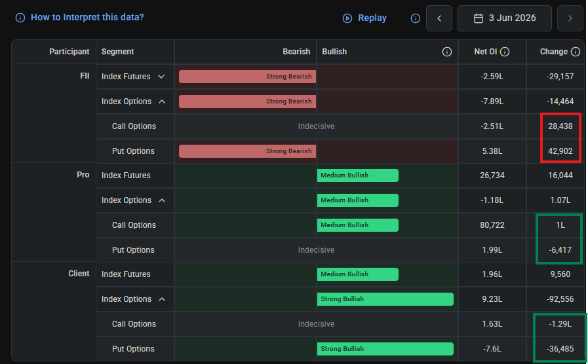Click Net OI value 26,734
Screen dimensions: 588x364
(492, 175)
